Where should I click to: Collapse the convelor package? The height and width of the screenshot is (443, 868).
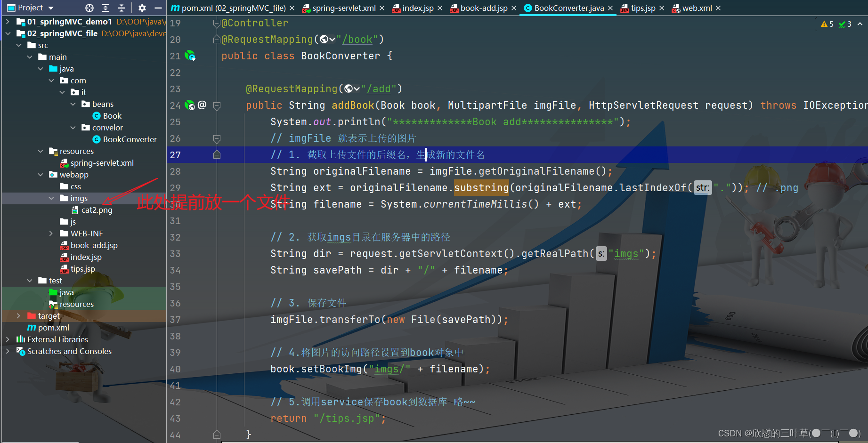click(x=73, y=128)
